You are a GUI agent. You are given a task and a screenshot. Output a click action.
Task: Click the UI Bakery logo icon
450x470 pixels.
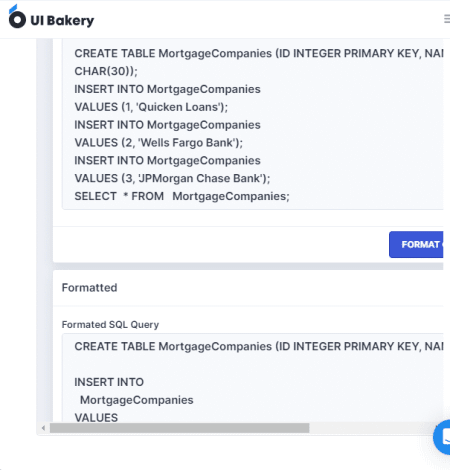pyautogui.click(x=17, y=17)
